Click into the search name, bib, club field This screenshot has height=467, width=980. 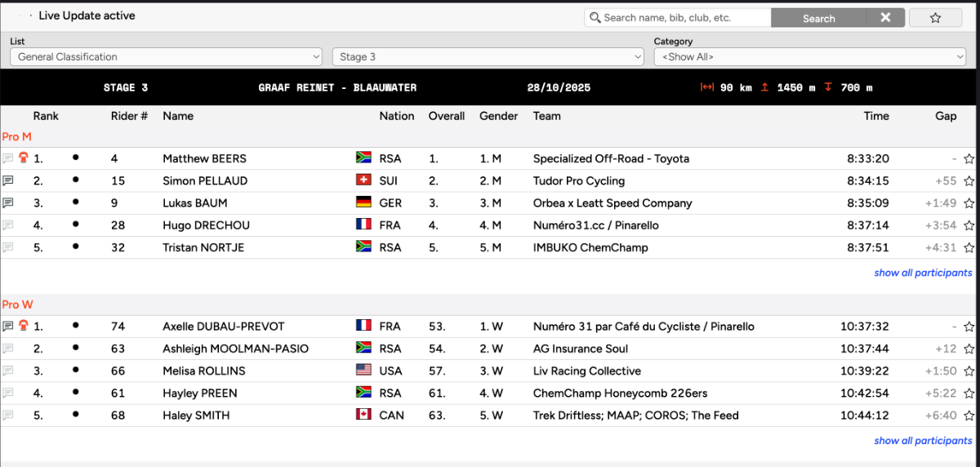[x=684, y=18]
